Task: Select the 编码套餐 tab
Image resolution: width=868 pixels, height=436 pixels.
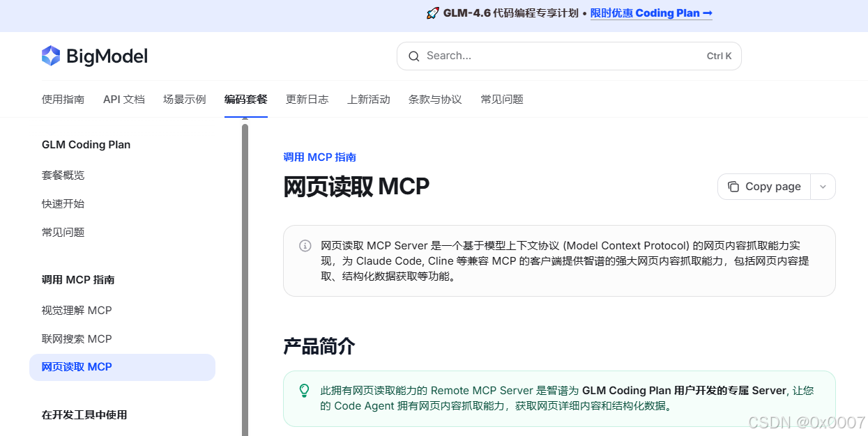Action: pos(246,100)
